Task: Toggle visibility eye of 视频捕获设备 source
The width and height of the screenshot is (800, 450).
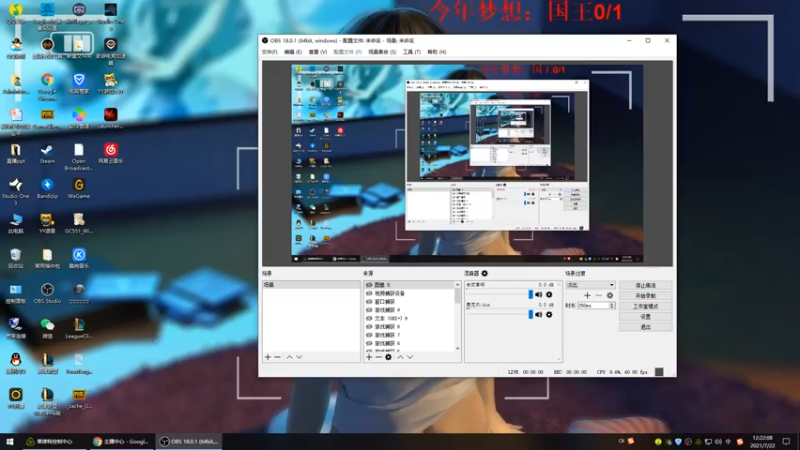Action: pyautogui.click(x=369, y=293)
